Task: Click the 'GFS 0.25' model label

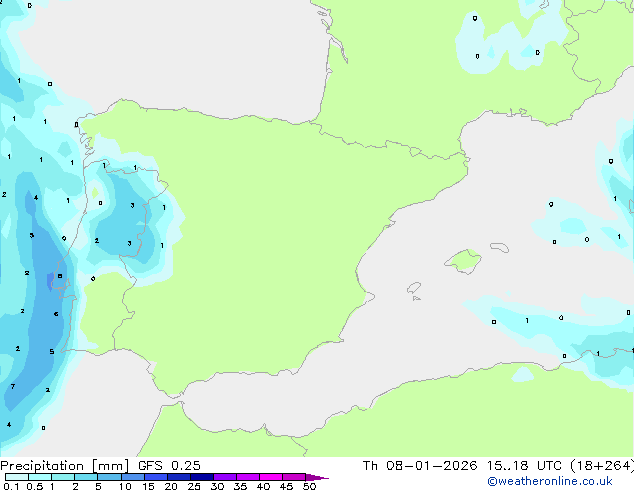Action: 169,466
